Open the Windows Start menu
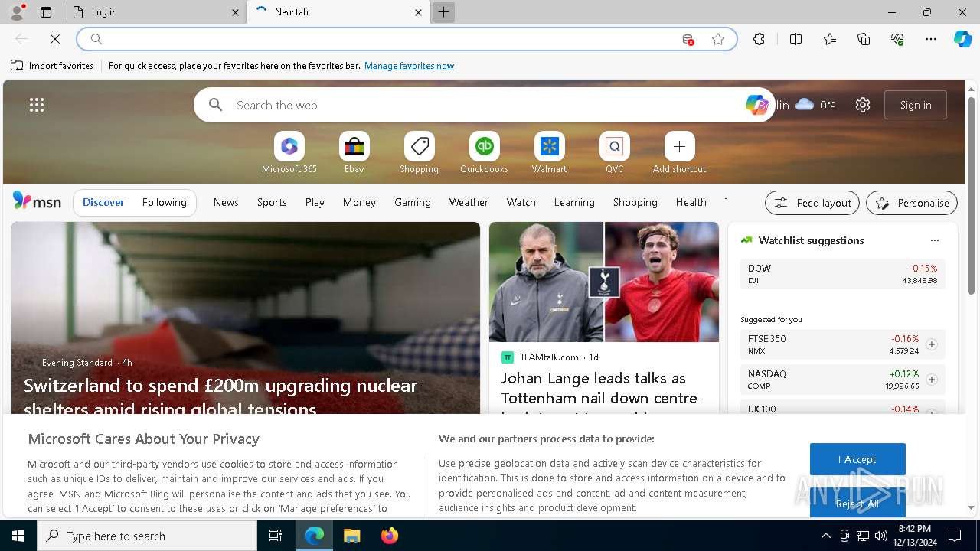This screenshot has height=551, width=980. tap(18, 536)
